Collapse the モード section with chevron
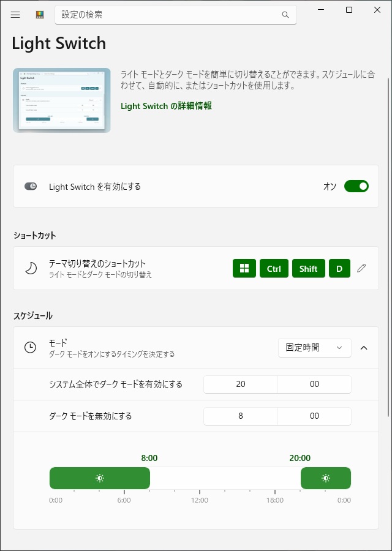This screenshot has width=392, height=551. (x=364, y=348)
